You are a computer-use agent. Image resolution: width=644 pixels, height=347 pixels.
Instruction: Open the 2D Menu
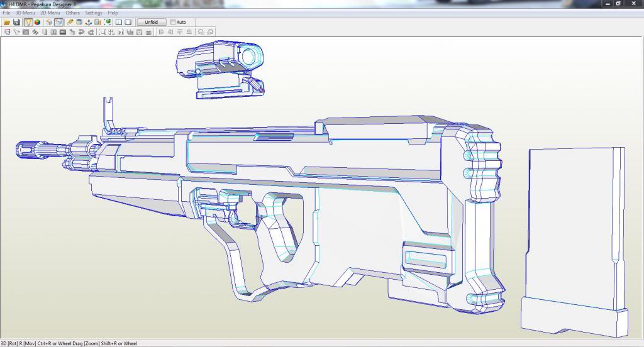pyautogui.click(x=50, y=13)
